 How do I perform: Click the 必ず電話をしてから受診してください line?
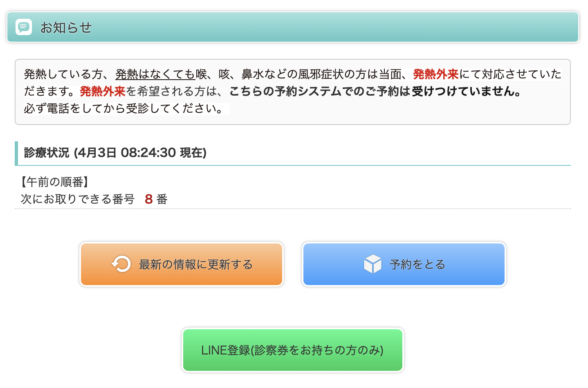pyautogui.click(x=123, y=109)
